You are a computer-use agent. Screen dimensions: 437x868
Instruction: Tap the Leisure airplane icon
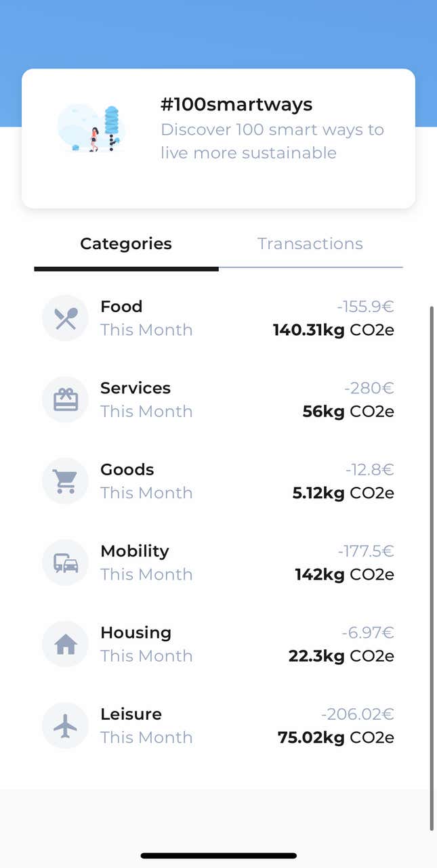pos(66,726)
